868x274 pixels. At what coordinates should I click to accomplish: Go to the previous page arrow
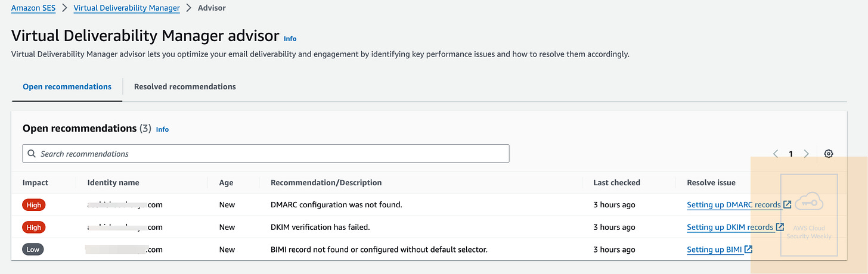(x=776, y=154)
